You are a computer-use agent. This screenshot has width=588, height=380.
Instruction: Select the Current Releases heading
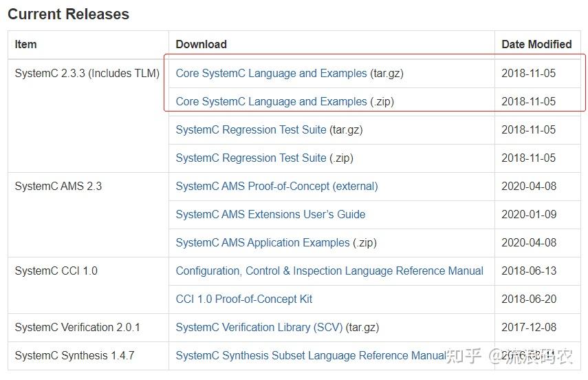pos(68,14)
